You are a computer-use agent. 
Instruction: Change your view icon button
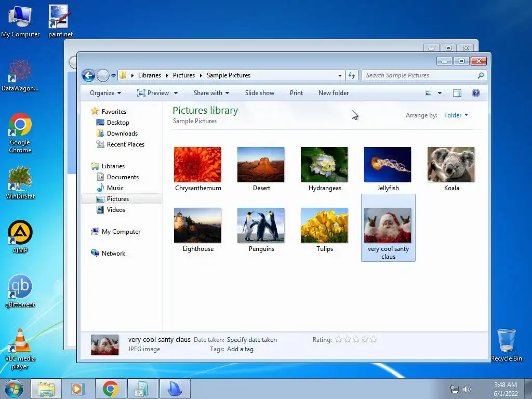pos(429,93)
